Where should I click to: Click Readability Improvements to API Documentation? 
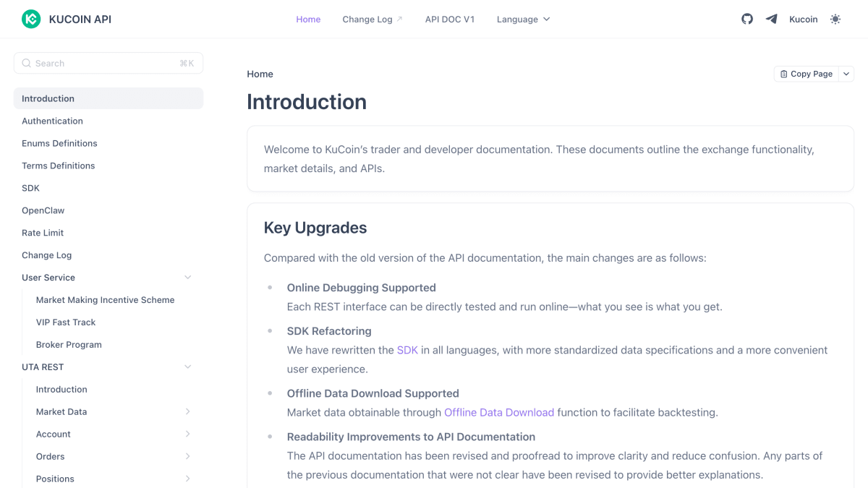click(x=412, y=437)
